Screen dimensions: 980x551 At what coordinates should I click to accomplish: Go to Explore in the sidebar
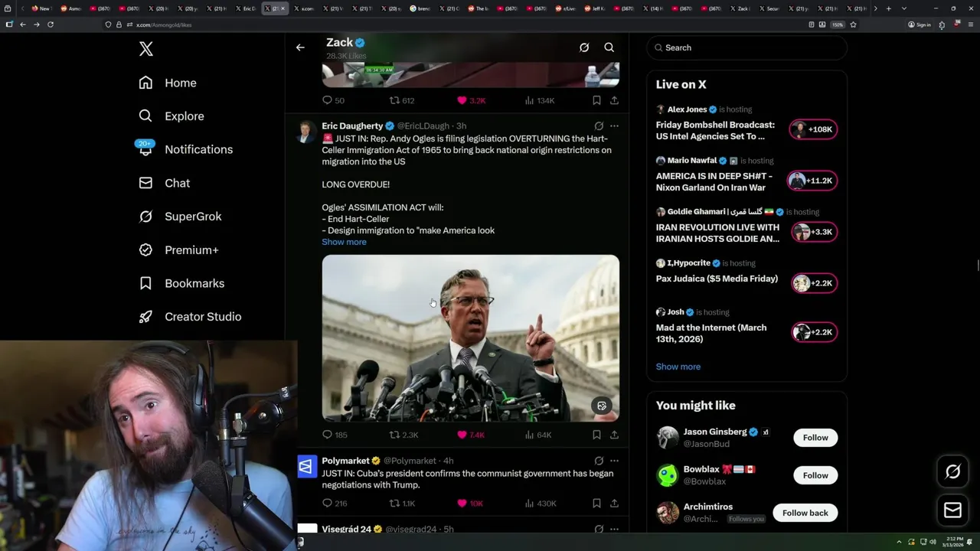coord(171,116)
